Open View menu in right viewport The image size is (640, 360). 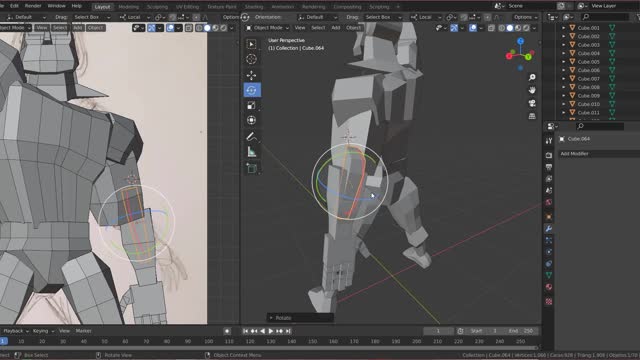(300, 28)
